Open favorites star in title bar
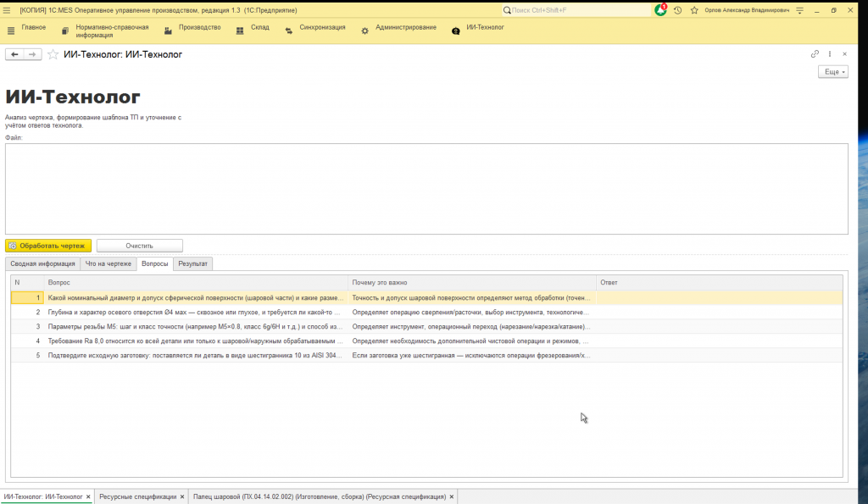The image size is (868, 504). [x=694, y=10]
